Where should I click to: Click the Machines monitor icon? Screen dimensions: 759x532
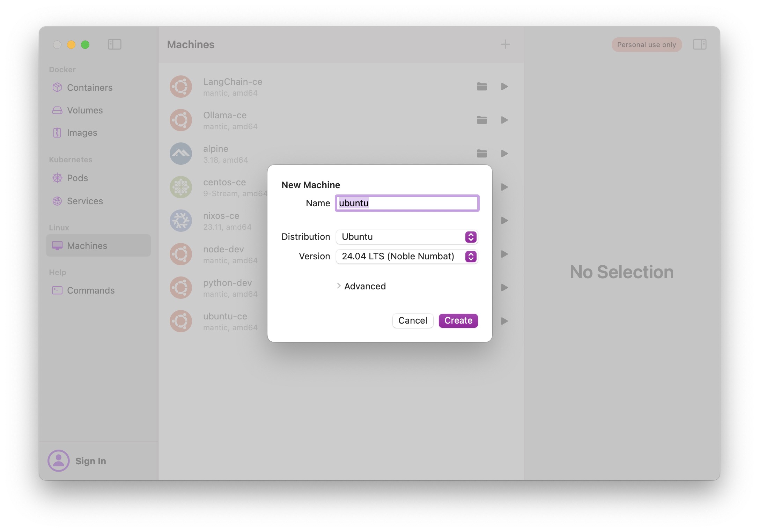[57, 246]
